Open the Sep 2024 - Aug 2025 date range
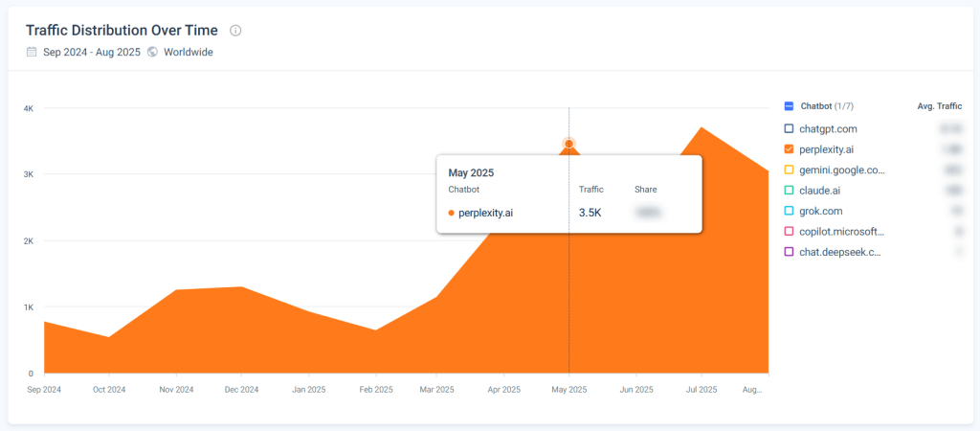The height and width of the screenshot is (431, 980). [x=92, y=52]
